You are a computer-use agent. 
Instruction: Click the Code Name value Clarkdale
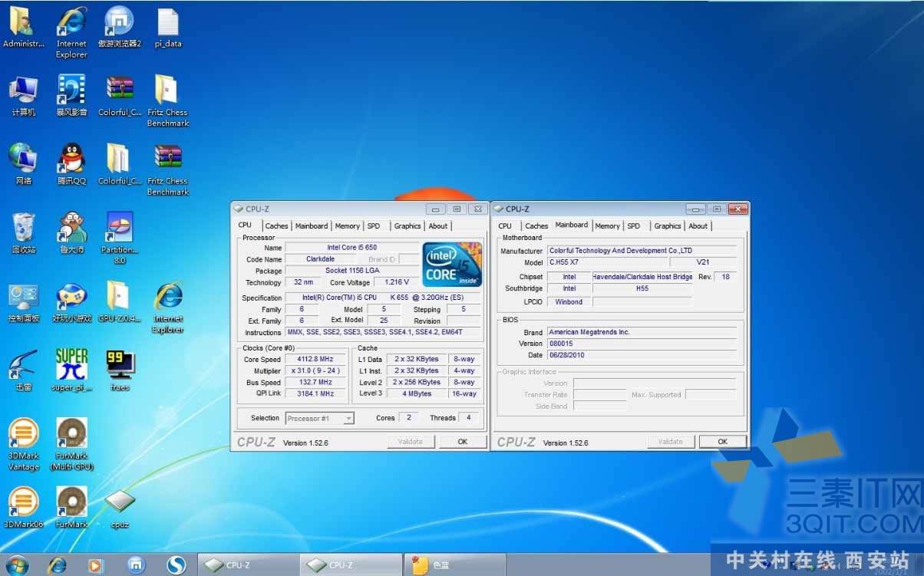coord(320,259)
